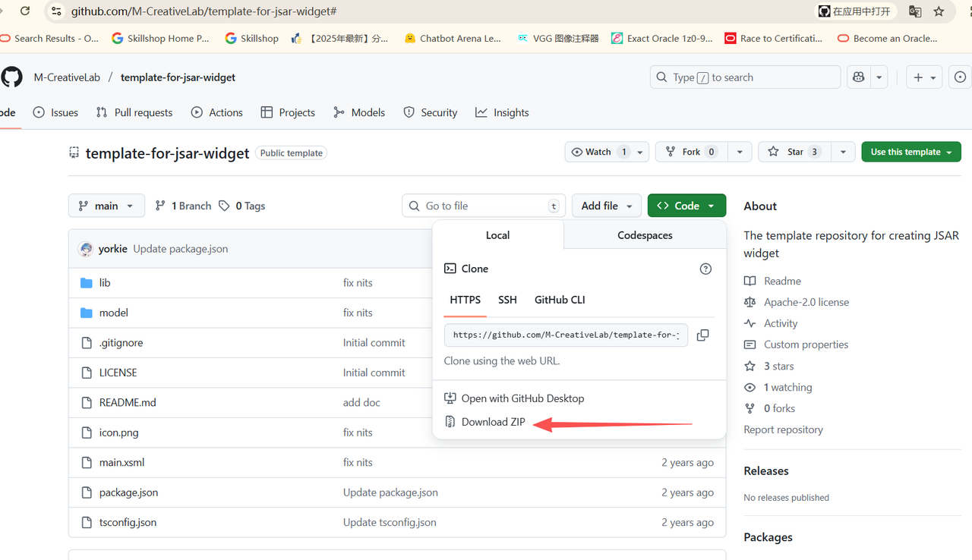Click the 1 Branch link

click(x=183, y=206)
